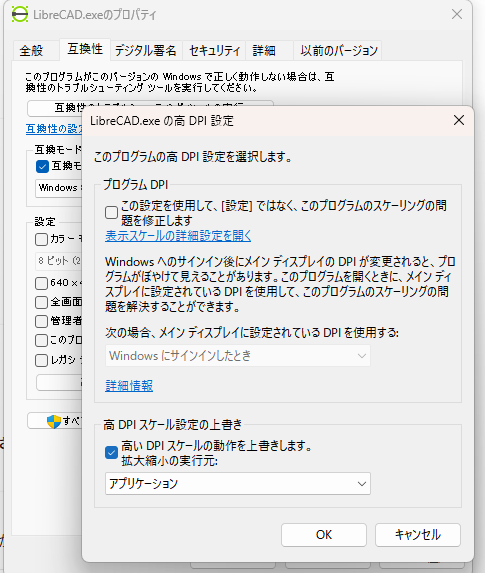This screenshot has width=485, height=573.
Task: Uncheck 高い DPI スケールの動作を上書きします
Action: [x=111, y=452]
